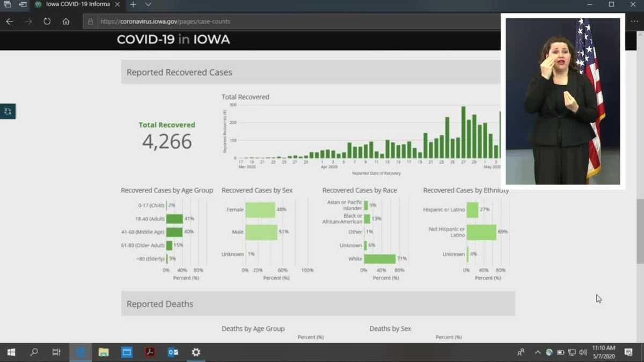Open Windows Settings from the taskbar
Screen dimensions: 644x362
click(195, 352)
